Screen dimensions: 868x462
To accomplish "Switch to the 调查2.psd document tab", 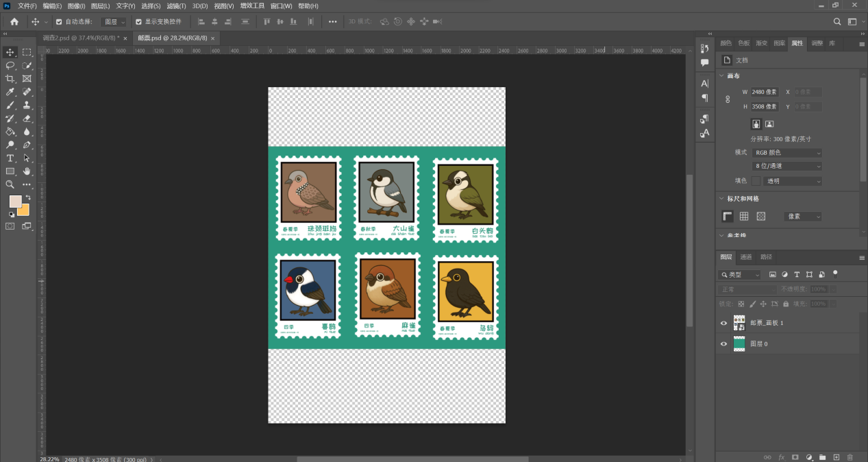I will pyautogui.click(x=81, y=38).
